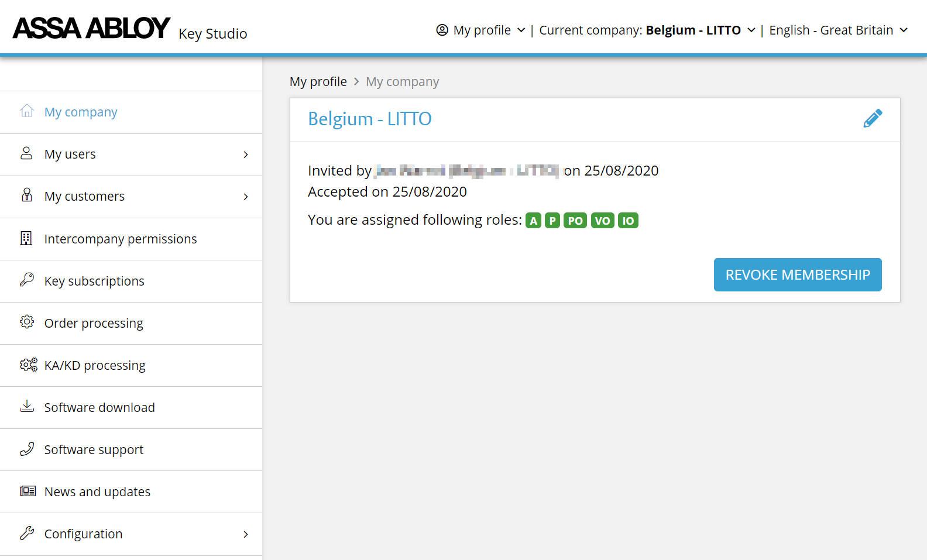The height and width of the screenshot is (560, 927).
Task: Go to My profile breadcrumb link
Action: point(318,82)
